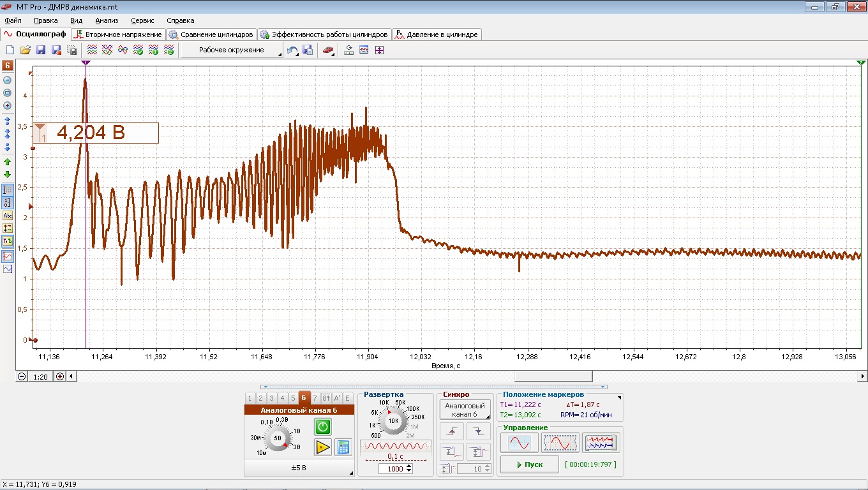Open the Сервис menu
Screen dimensions: 868x490
tap(142, 20)
